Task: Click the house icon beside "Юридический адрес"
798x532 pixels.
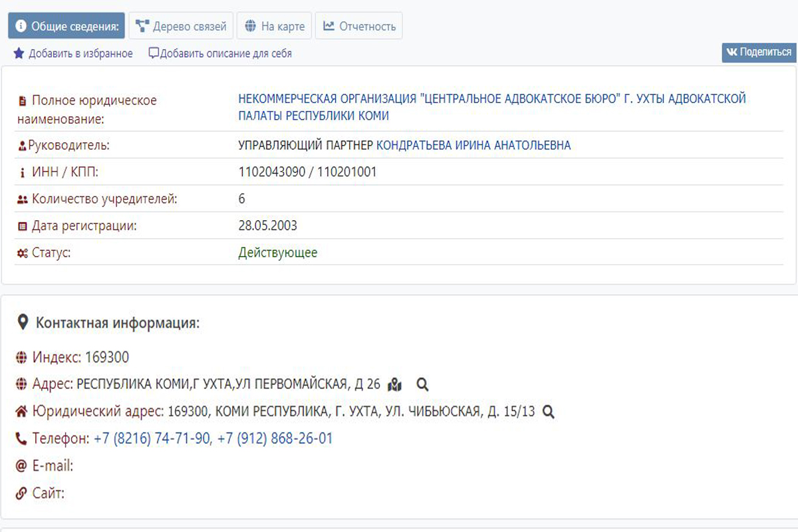Action: pyautogui.click(x=21, y=412)
